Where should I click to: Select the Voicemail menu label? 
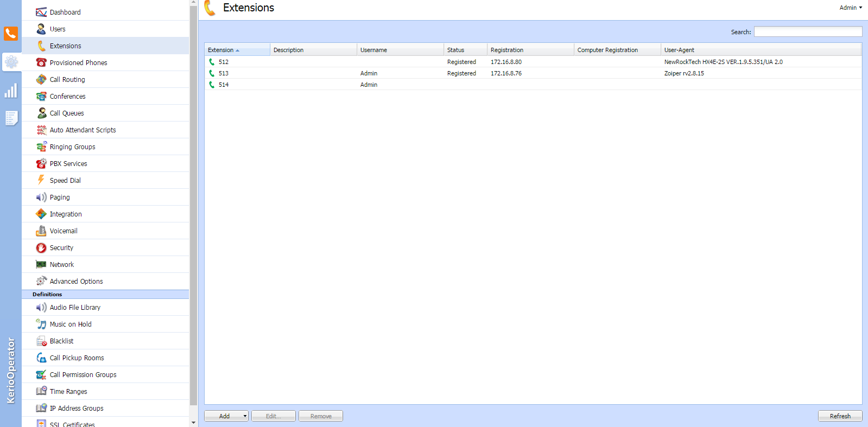64,231
